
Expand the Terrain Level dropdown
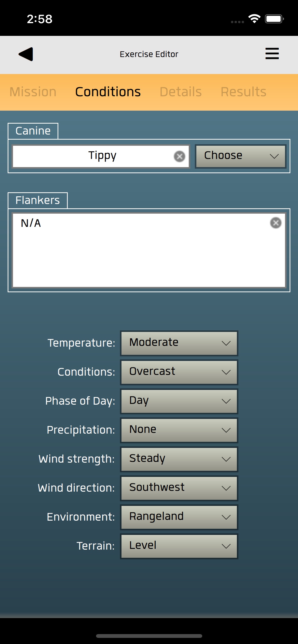tap(179, 546)
